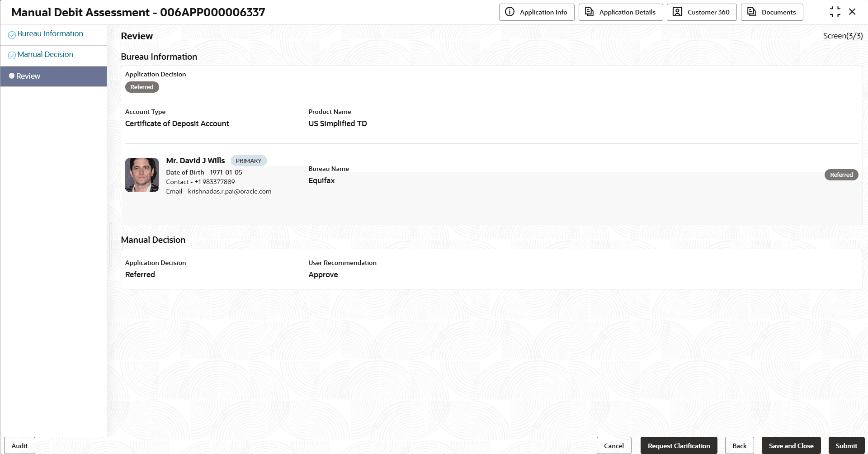Screen dimensions: 868x454
Task: Go Back to previous screen
Action: coord(740,445)
